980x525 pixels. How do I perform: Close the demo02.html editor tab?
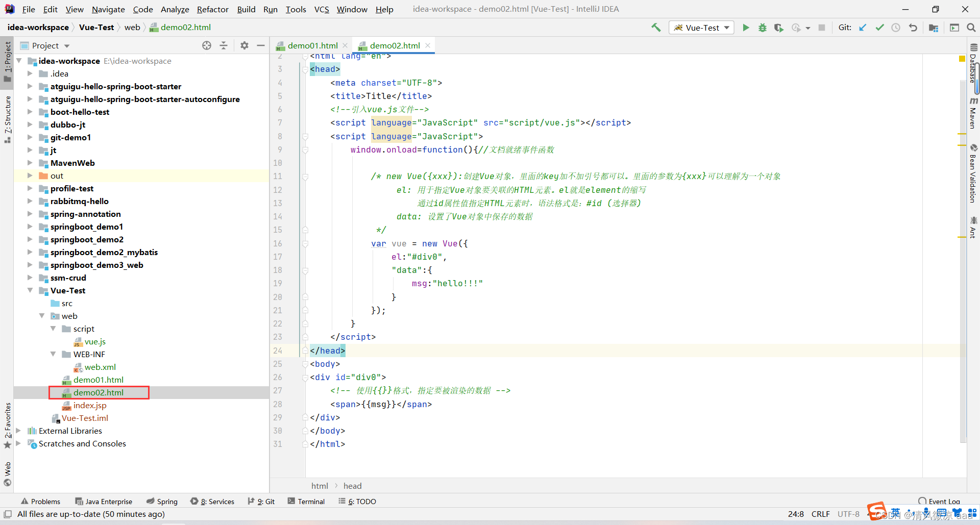point(428,45)
